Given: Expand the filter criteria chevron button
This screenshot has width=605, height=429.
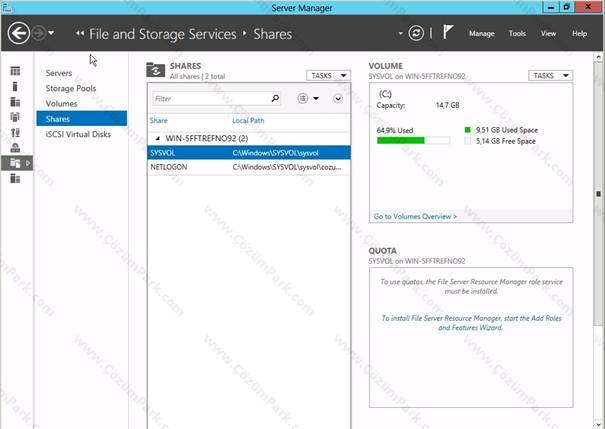Looking at the screenshot, I should [338, 99].
